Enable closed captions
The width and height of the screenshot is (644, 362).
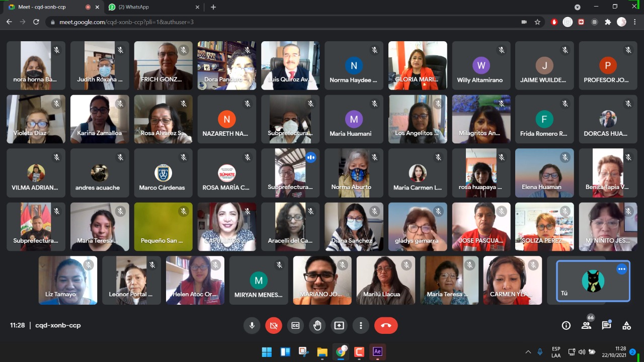pos(295,325)
